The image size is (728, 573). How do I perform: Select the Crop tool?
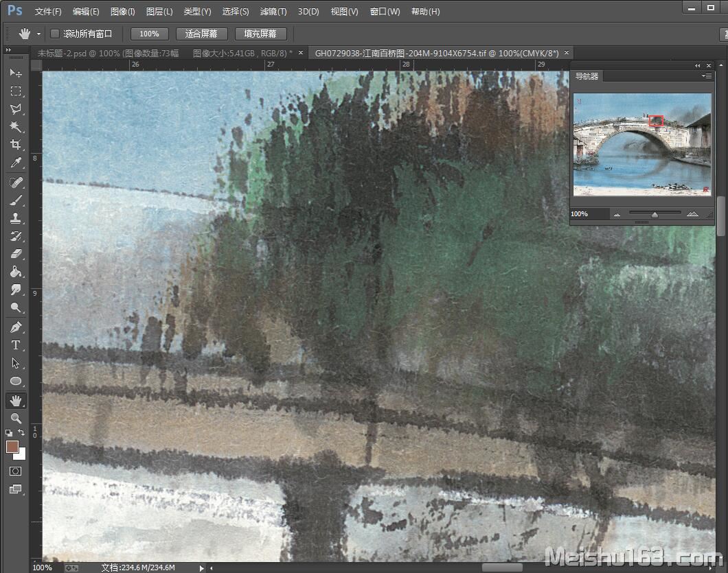(15, 145)
